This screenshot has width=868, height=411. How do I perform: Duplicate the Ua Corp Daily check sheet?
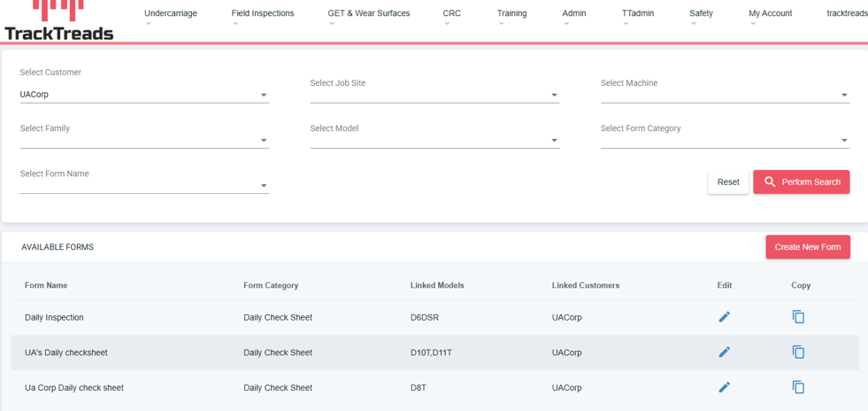click(x=798, y=387)
